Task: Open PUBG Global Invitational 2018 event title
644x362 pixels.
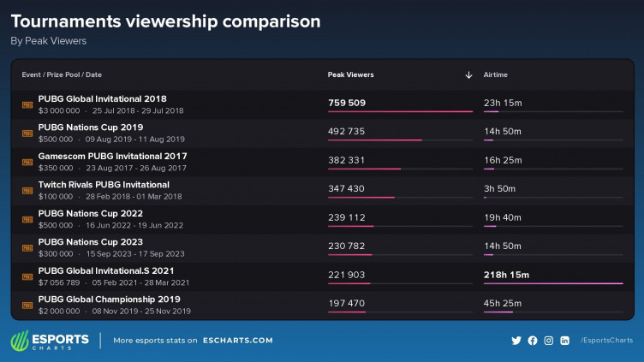Action: tap(102, 99)
